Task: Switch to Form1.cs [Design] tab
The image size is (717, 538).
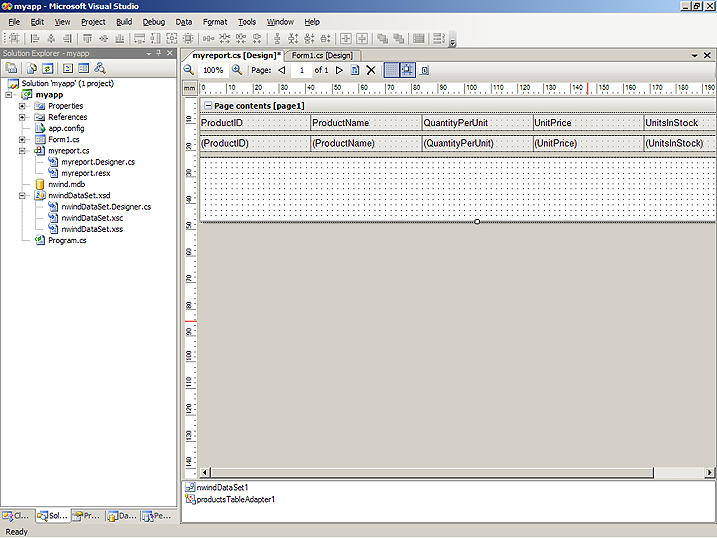Action: tap(322, 55)
